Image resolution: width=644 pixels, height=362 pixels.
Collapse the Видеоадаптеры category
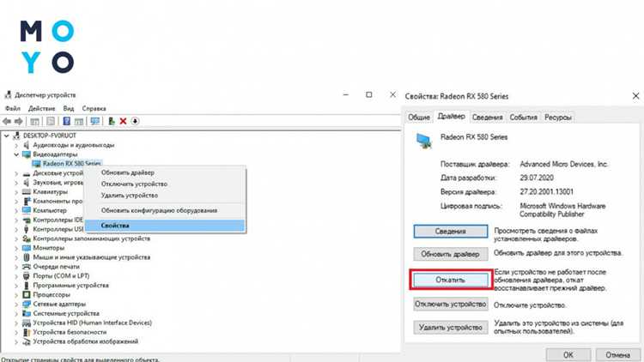(16, 154)
